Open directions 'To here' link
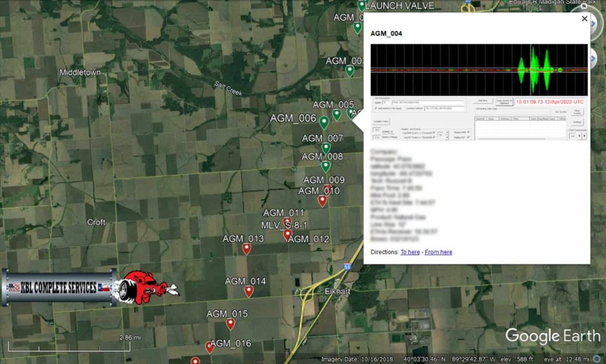Screen dimensions: 606x364 [410, 252]
